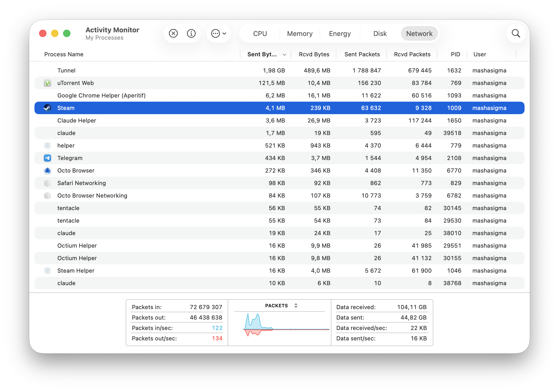This screenshot has width=559, height=392.
Task: Click the helper process icon
Action: (47, 145)
